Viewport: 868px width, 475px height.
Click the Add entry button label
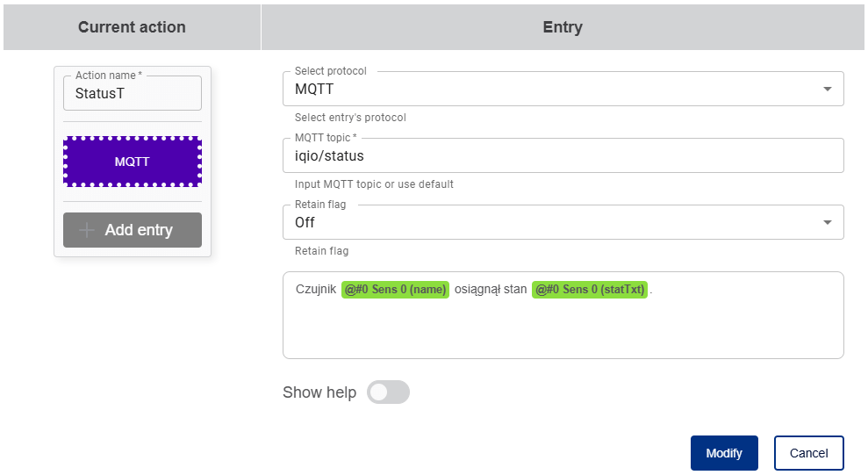point(139,230)
